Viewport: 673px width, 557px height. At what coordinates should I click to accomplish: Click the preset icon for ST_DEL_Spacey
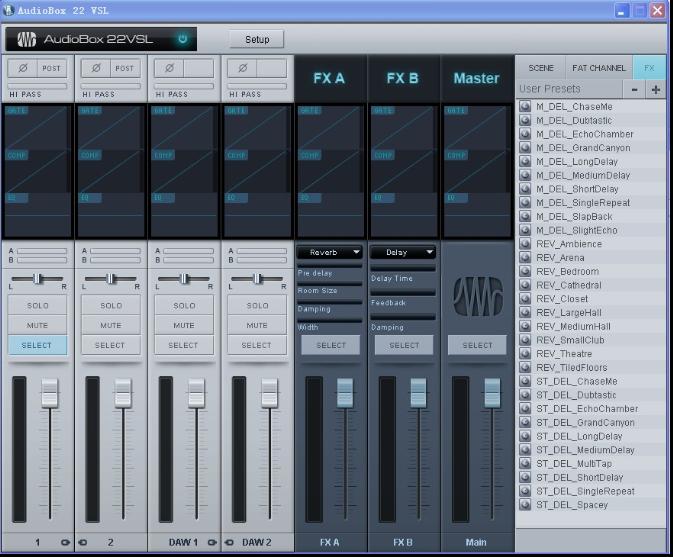point(525,505)
